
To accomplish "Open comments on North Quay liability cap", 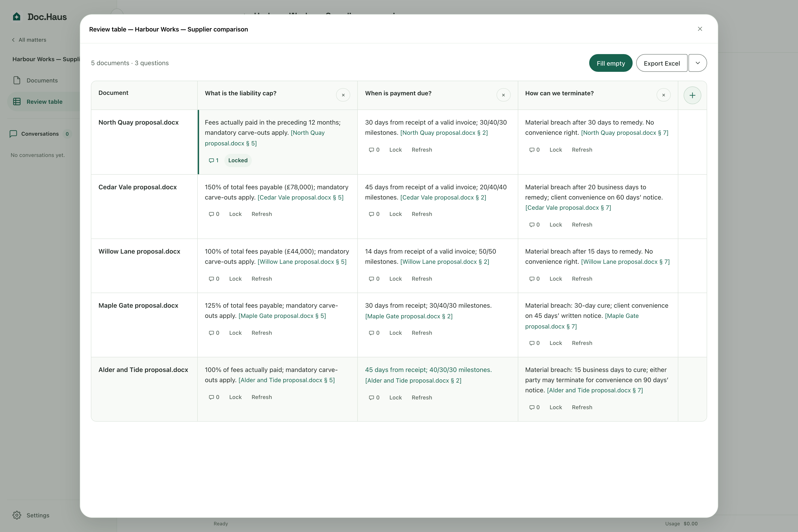I will (214, 160).
